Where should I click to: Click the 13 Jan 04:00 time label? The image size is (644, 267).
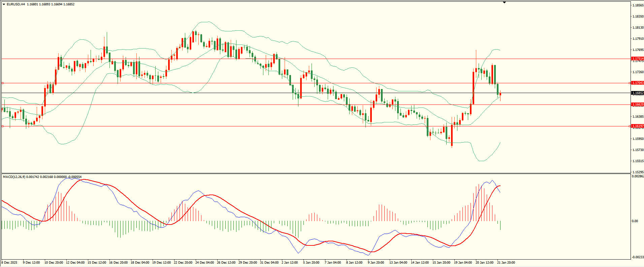(x=398, y=263)
